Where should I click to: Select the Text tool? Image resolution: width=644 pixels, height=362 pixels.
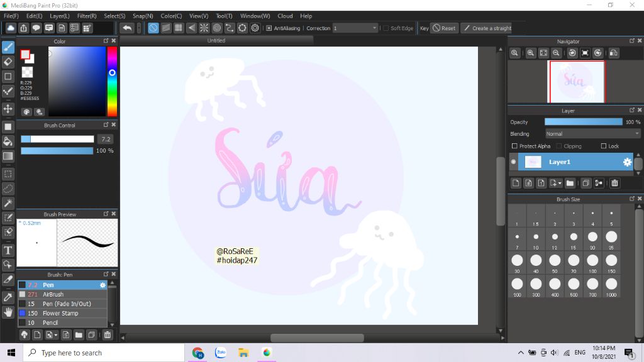tap(8, 250)
